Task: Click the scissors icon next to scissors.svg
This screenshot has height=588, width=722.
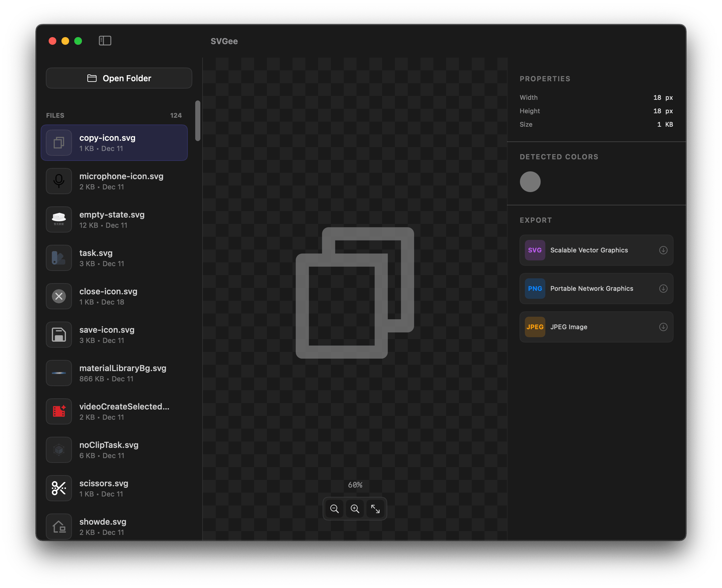Action: click(x=59, y=488)
